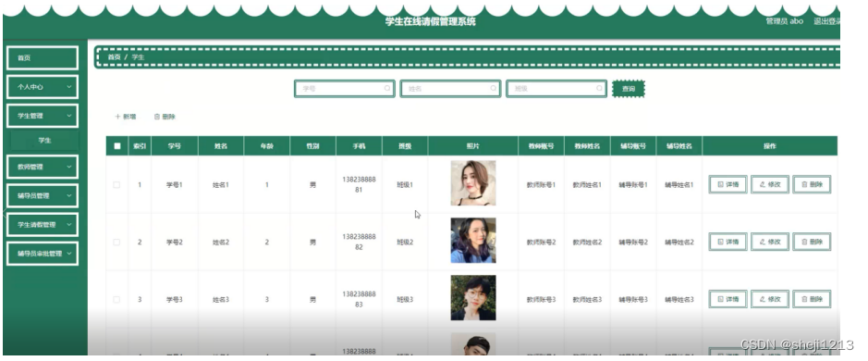Click the 教师姓名3 cell
This screenshot has width=868, height=361.
587,300
